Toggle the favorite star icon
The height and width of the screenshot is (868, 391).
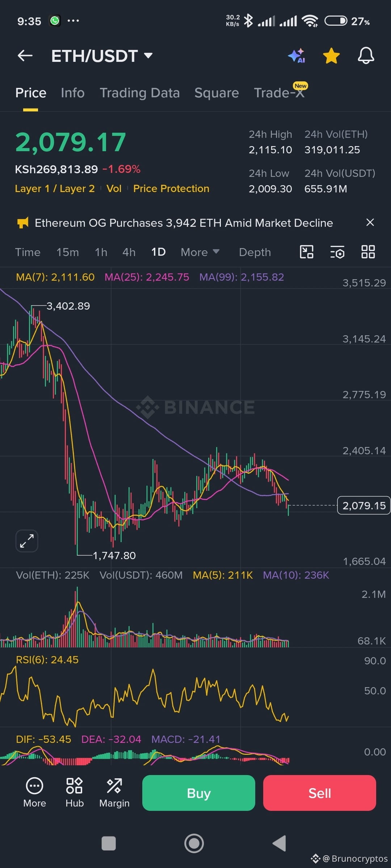(x=331, y=56)
